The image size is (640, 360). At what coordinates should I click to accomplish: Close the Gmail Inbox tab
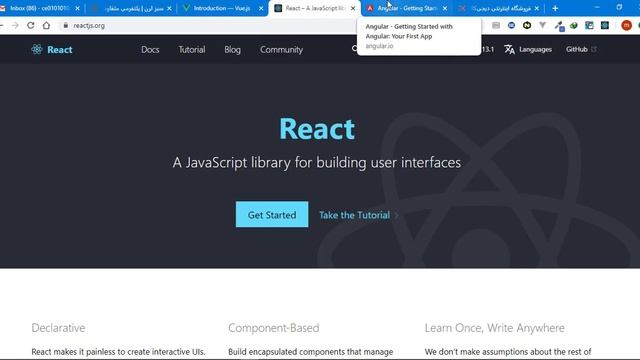pyautogui.click(x=77, y=8)
